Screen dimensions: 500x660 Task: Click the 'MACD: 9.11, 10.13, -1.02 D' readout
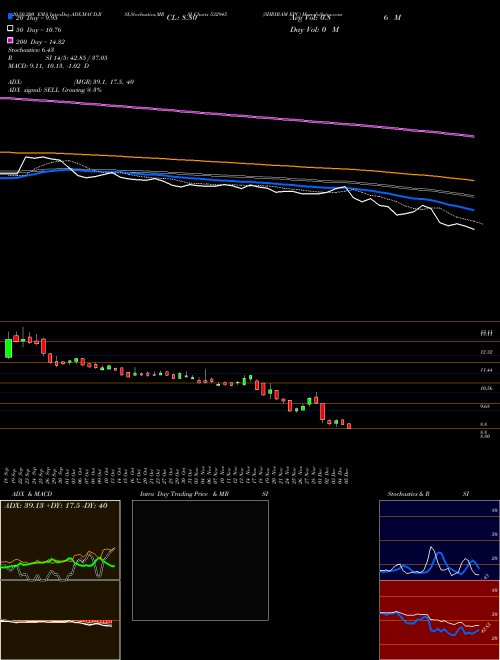click(48, 66)
